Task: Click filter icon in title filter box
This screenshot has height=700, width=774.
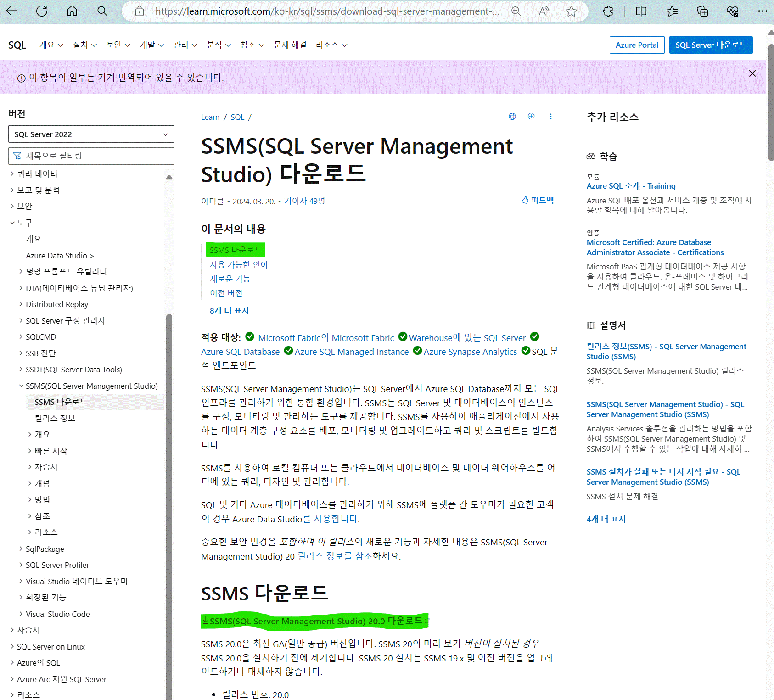Action: (17, 156)
